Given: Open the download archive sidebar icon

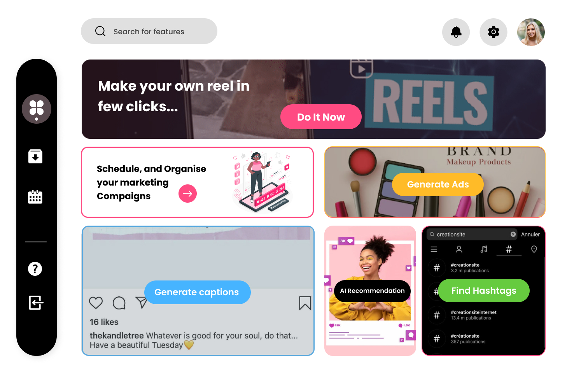Looking at the screenshot, I should coord(35,156).
